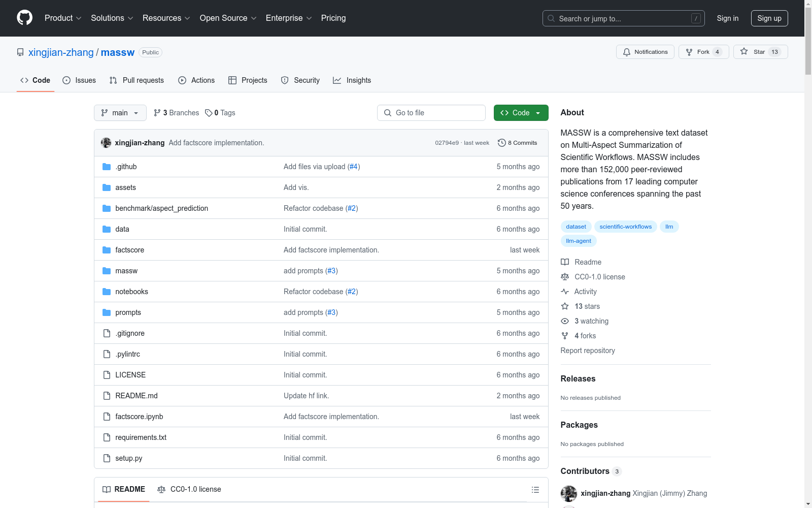Switch to the Insights tab
This screenshot has height=508, width=812.
coord(352,80)
